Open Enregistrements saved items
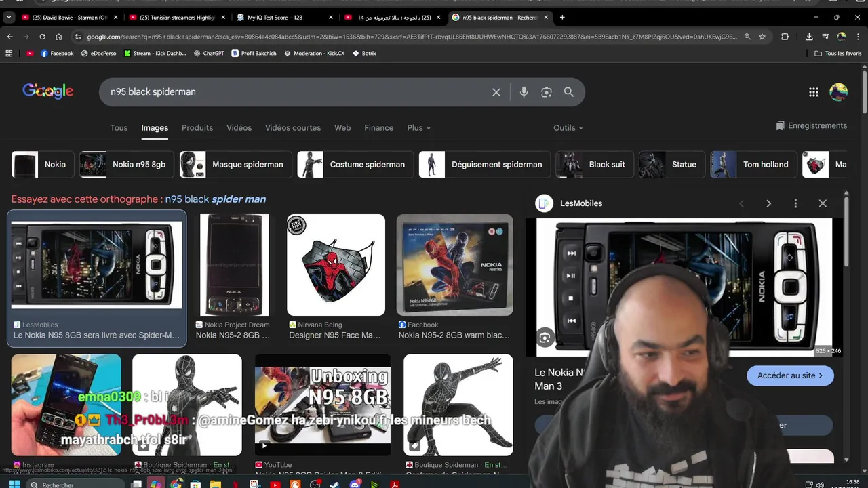 tap(812, 126)
